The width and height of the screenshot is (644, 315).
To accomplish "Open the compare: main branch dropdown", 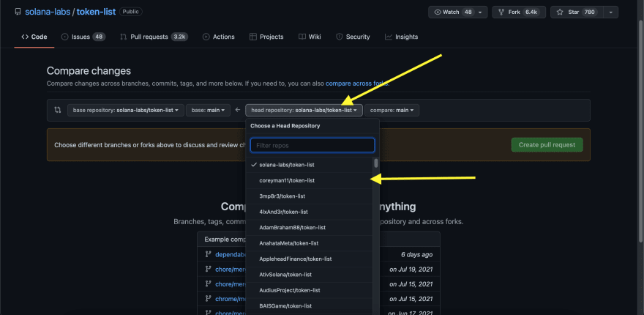I will [392, 110].
